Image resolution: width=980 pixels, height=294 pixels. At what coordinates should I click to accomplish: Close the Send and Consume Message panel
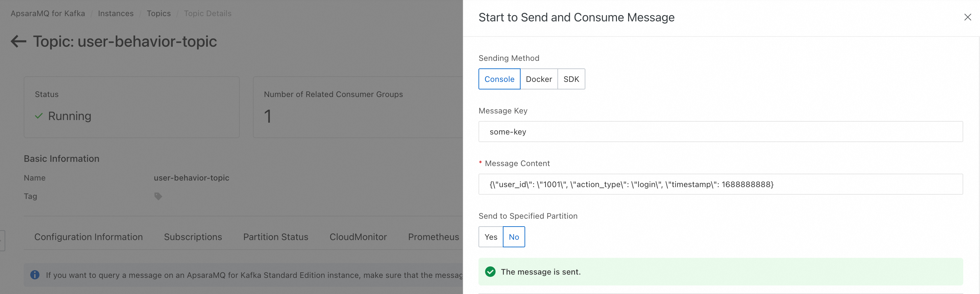[x=968, y=17]
